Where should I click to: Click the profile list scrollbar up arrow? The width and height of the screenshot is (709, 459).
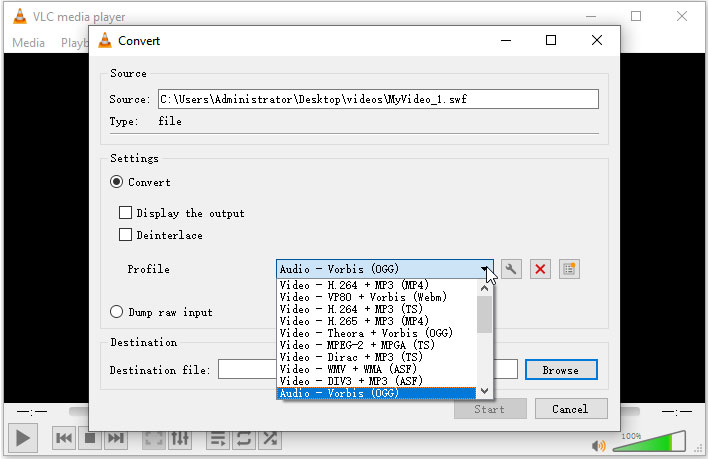point(485,288)
